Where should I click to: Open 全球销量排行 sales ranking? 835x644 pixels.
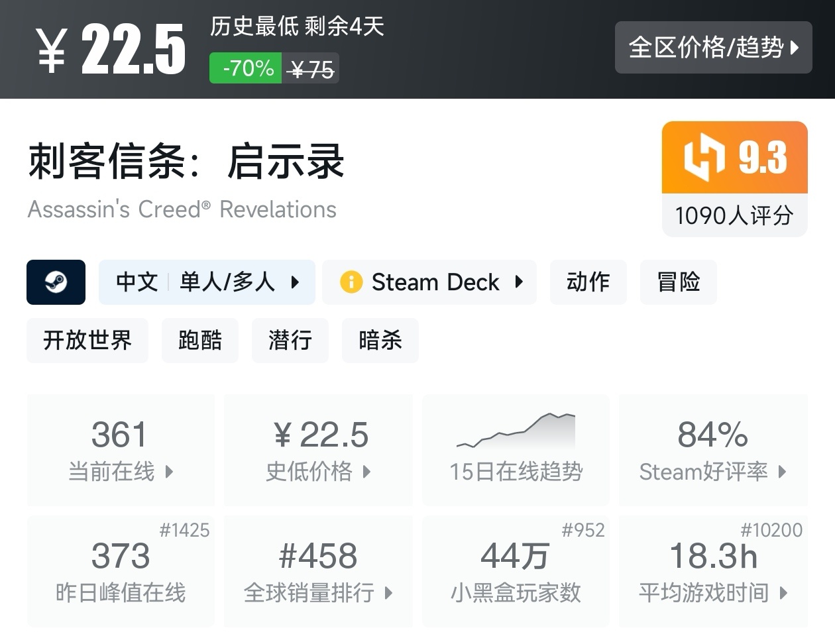(x=318, y=571)
